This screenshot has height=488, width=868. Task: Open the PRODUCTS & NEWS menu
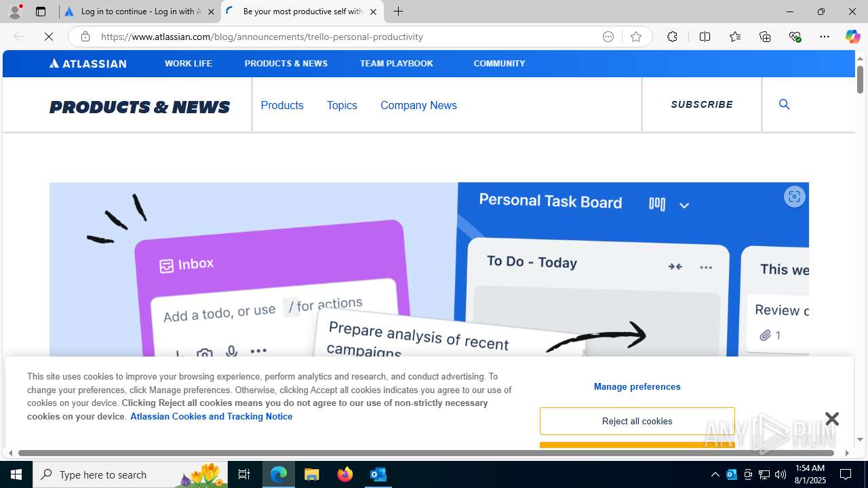coord(286,63)
